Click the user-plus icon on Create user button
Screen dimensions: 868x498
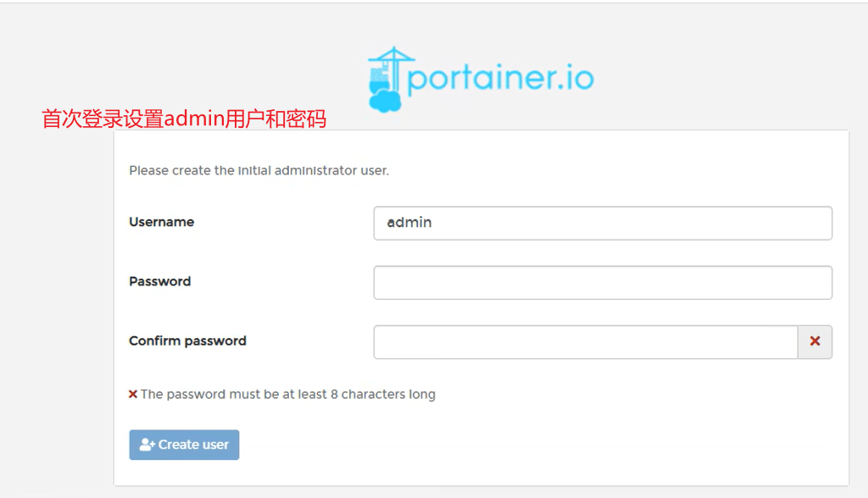click(x=147, y=445)
